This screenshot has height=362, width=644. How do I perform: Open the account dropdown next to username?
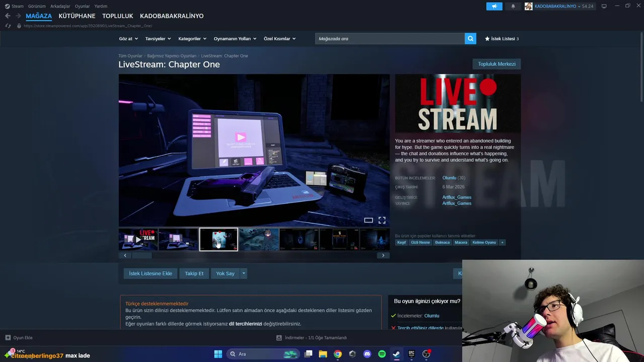point(579,6)
